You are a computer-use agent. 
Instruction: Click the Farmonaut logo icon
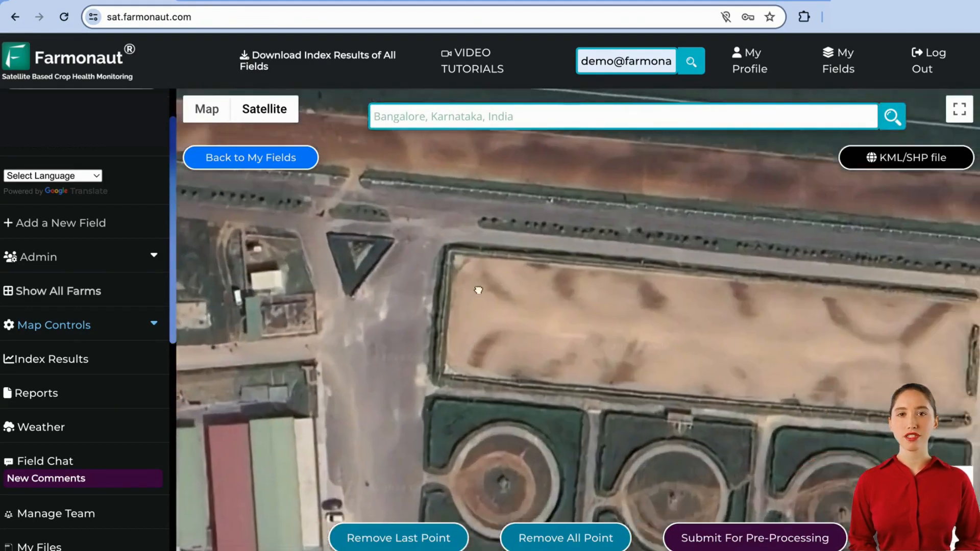click(16, 56)
